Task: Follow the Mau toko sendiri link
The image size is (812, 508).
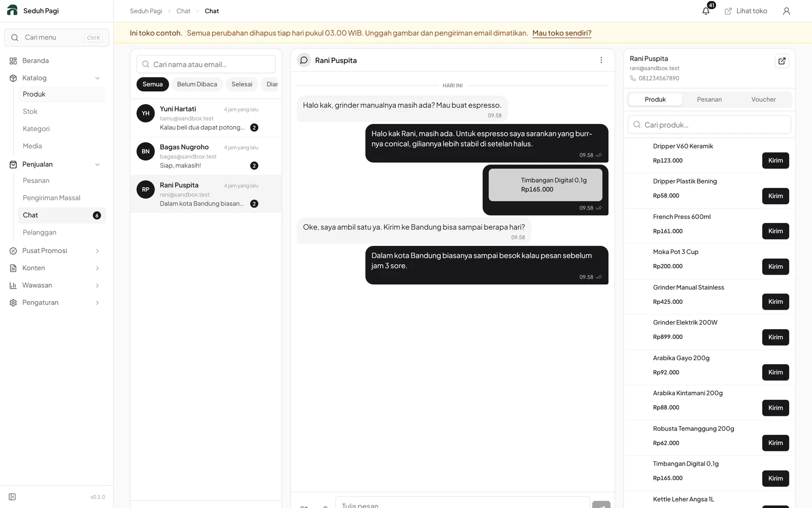Action: [562, 33]
